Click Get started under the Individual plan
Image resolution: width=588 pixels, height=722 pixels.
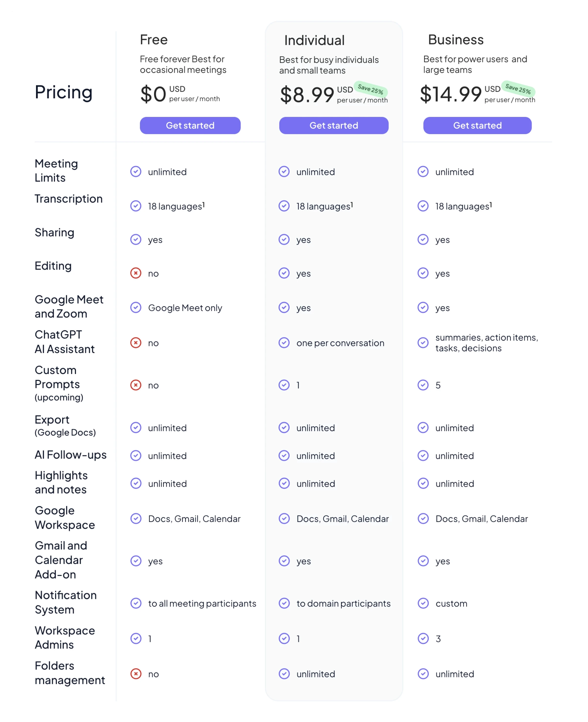pos(334,125)
